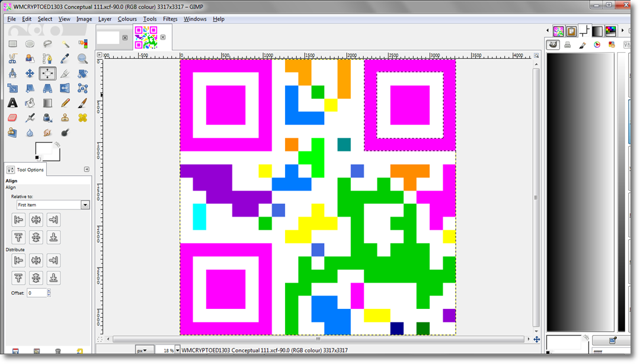Screen dimensions: 640x364
Task: Select the Airbrush tool
Action: click(x=30, y=118)
